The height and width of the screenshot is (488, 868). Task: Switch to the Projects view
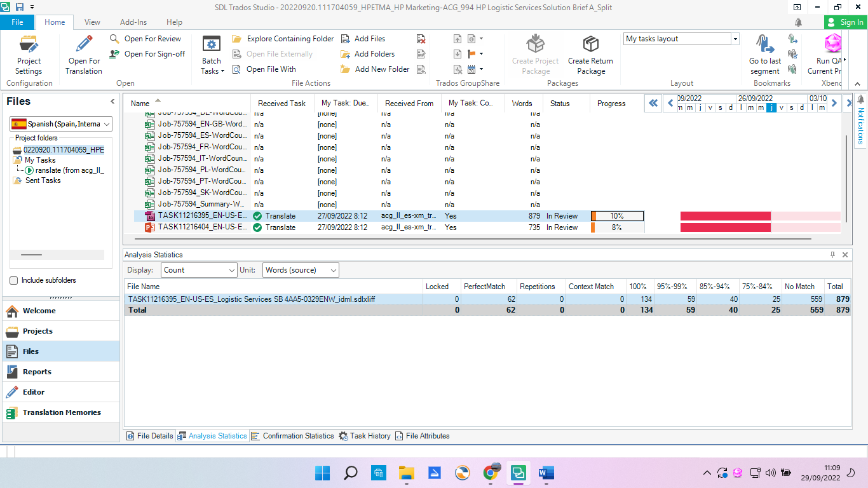tap(60, 331)
